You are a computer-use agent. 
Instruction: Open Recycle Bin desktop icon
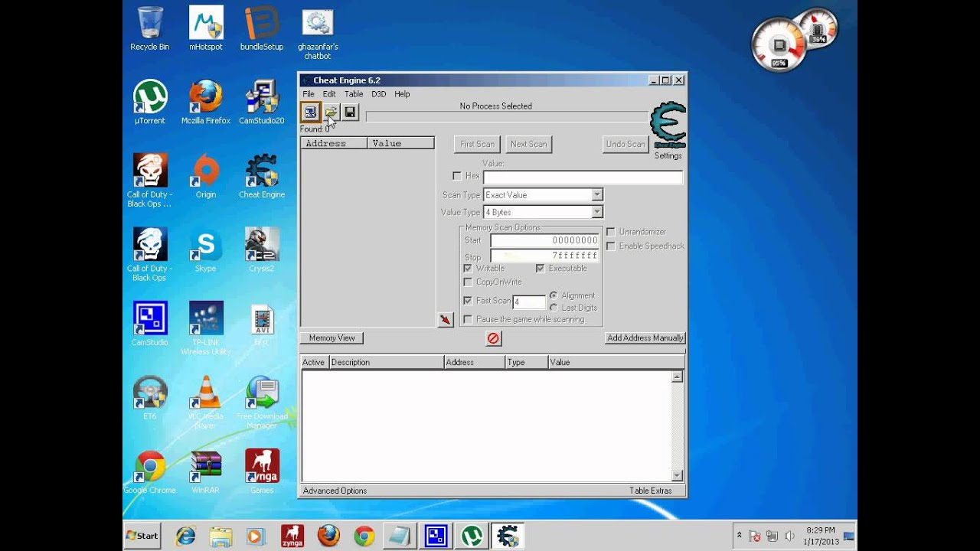click(150, 28)
